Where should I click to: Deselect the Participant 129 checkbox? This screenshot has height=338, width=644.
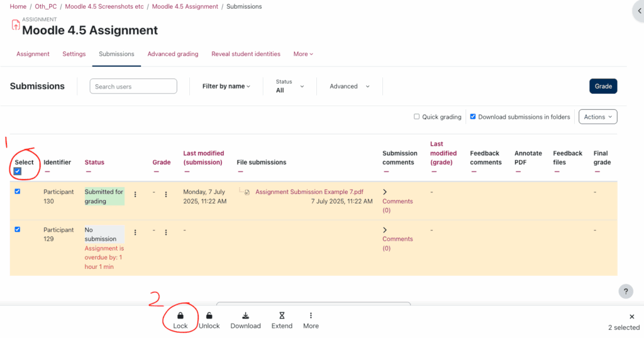18,229
